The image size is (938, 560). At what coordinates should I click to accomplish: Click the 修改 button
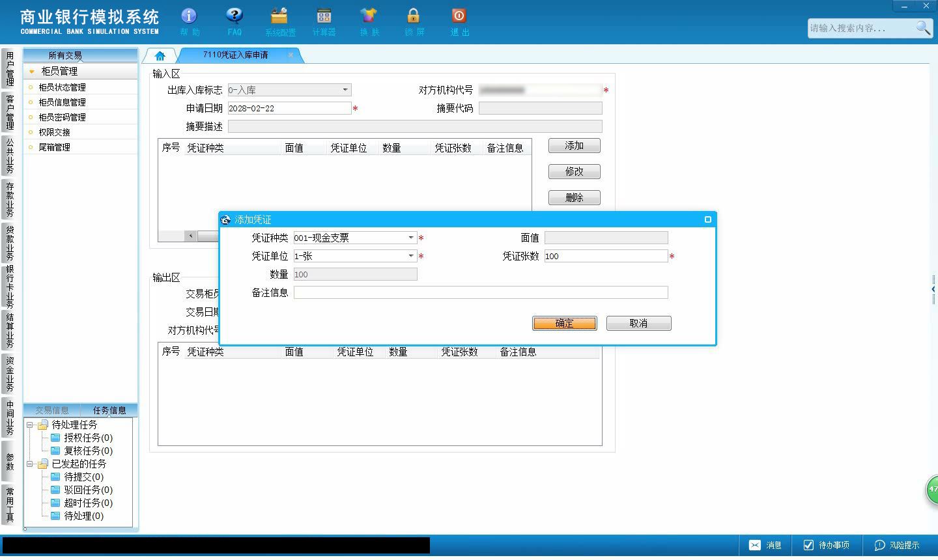[574, 172]
